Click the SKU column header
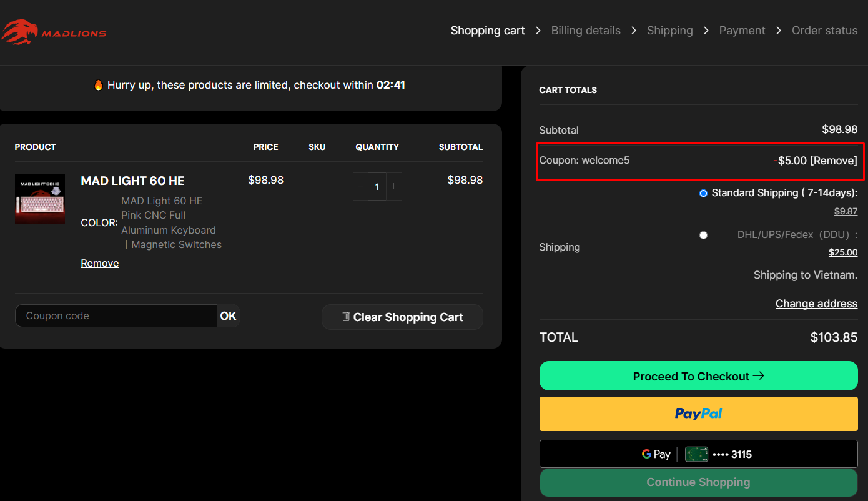This screenshot has width=868, height=501. (317, 147)
